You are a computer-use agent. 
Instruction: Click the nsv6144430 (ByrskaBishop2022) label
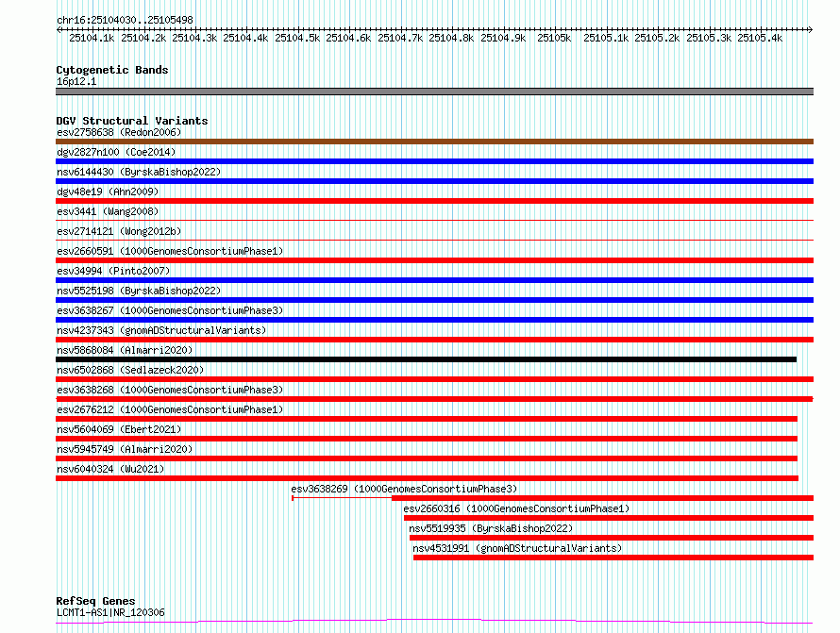coord(138,172)
